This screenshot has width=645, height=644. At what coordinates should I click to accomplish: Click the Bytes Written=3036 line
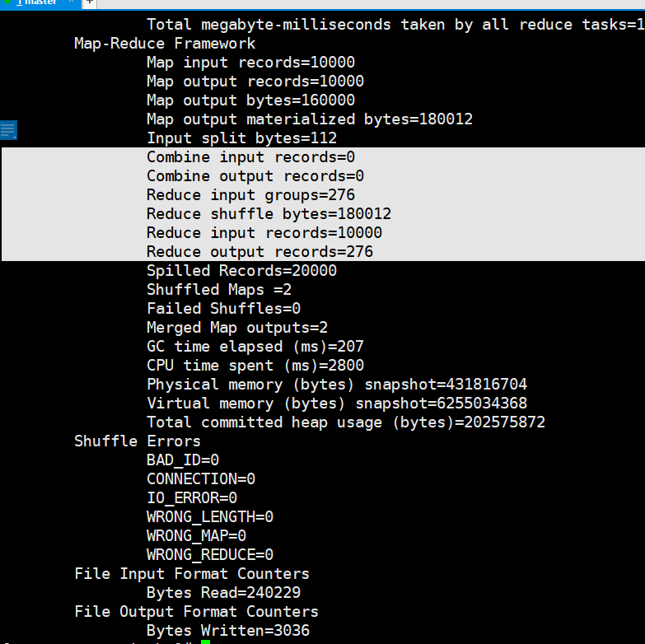[x=227, y=631]
